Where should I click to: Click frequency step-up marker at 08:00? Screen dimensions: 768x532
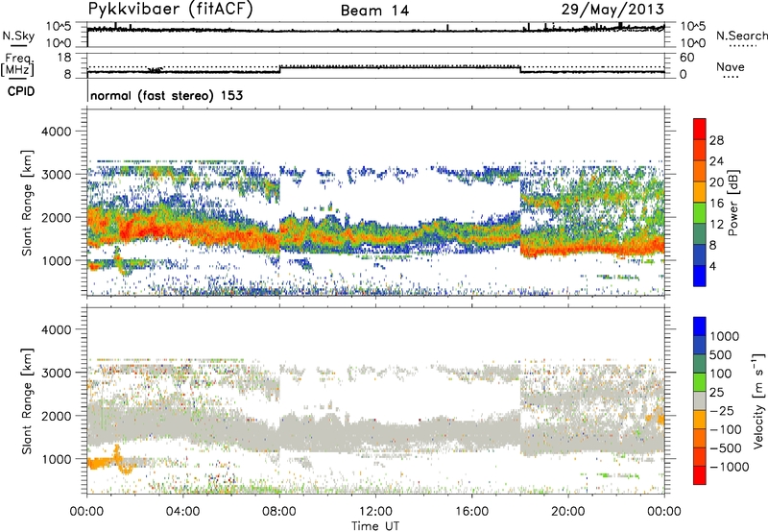[x=279, y=69]
